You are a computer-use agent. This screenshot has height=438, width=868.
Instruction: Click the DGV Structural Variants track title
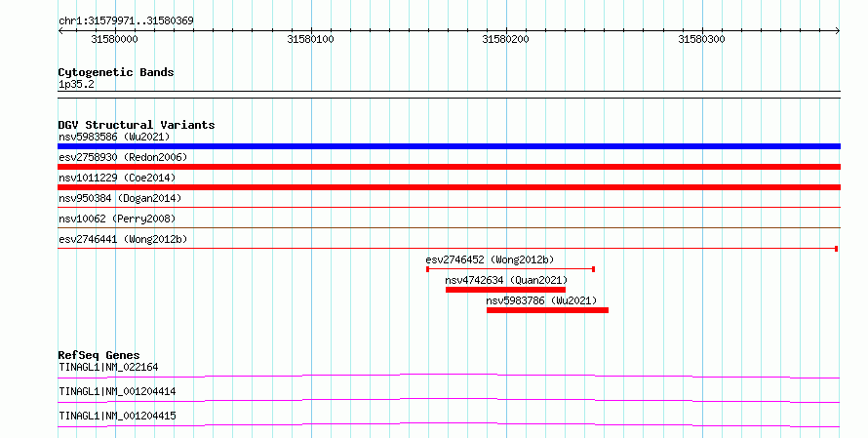pos(137,125)
